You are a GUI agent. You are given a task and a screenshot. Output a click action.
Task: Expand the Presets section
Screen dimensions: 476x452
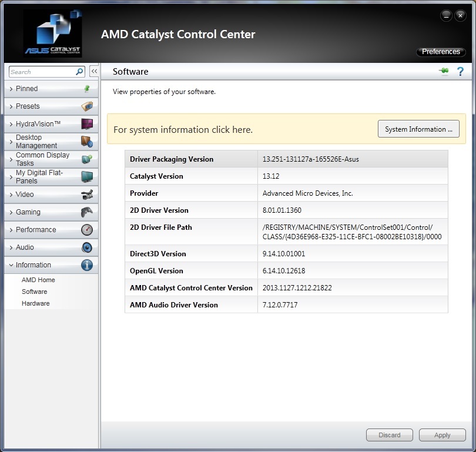point(51,106)
